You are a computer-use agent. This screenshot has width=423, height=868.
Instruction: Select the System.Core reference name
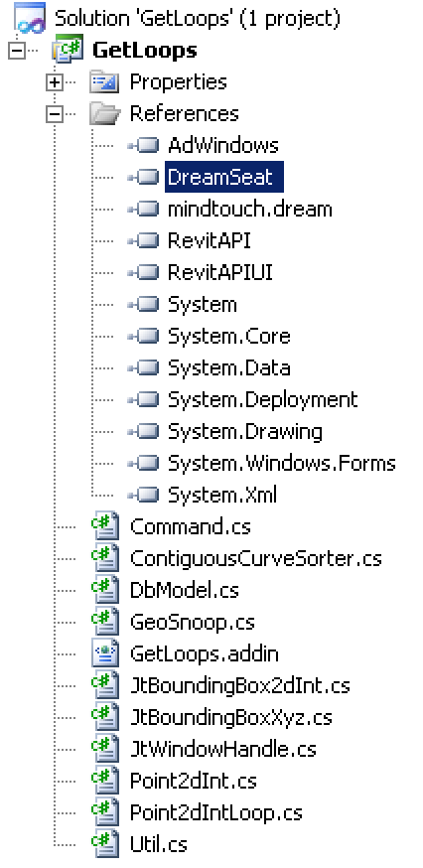click(x=229, y=337)
